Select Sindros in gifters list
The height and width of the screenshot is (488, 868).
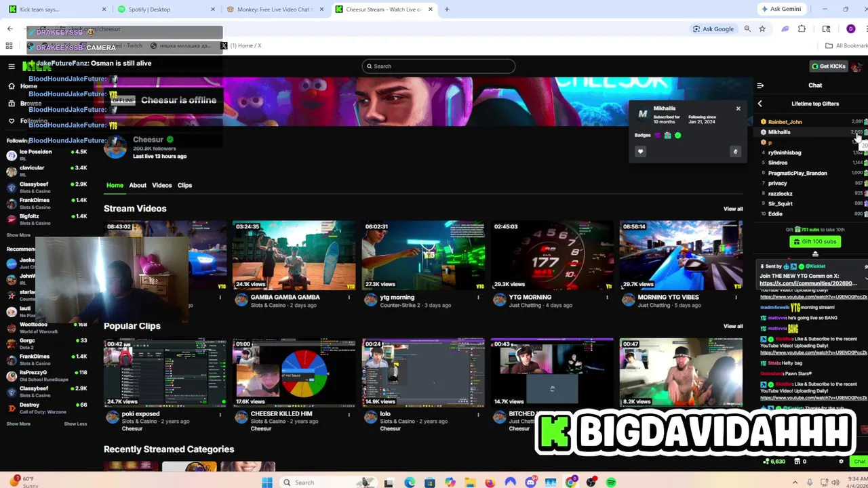click(778, 163)
